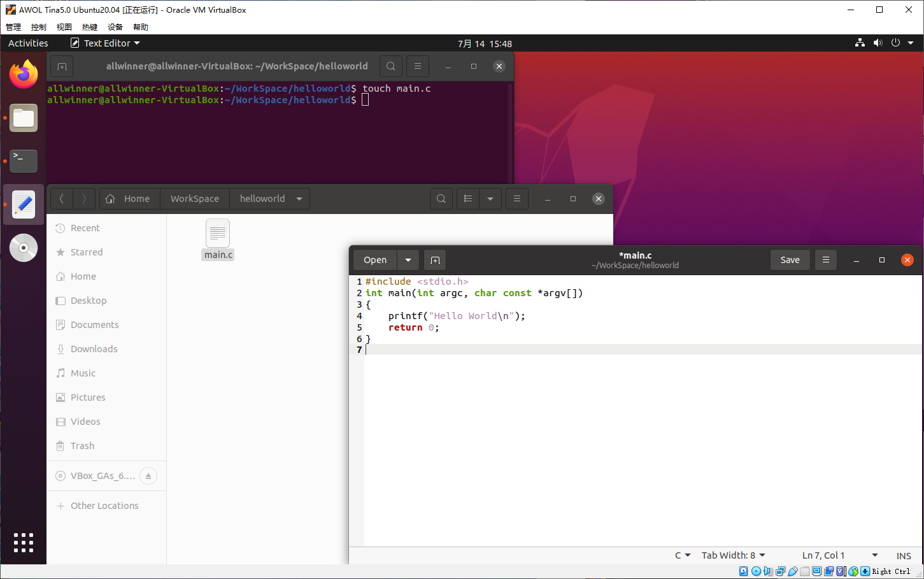Click the optical disc status icon
The height and width of the screenshot is (579, 924).
(756, 571)
